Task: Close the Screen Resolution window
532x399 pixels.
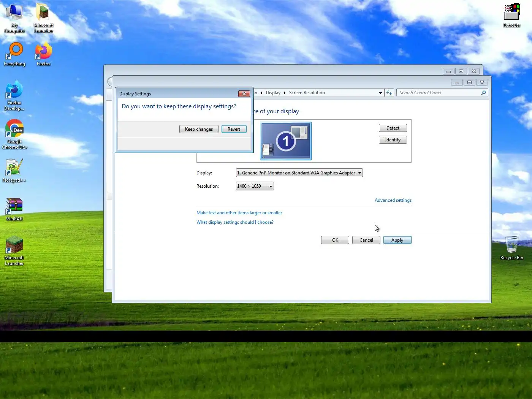Action: (x=482, y=82)
